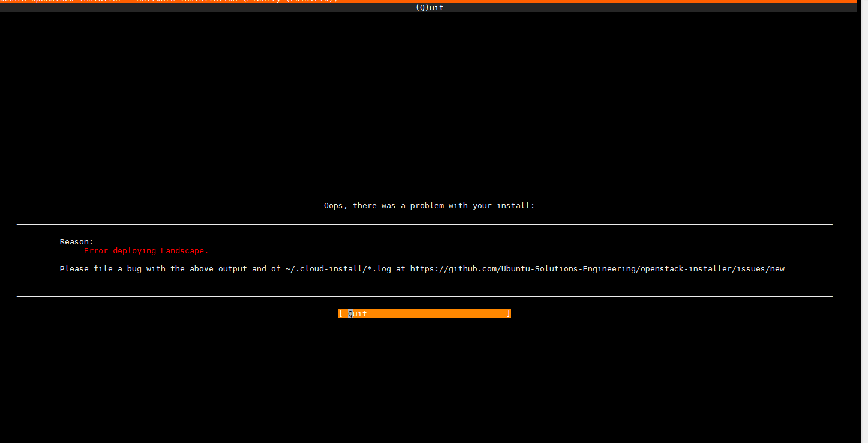Image resolution: width=868 pixels, height=443 pixels.
Task: Select 'Oops, there was a problem' heading
Action: pos(430,205)
